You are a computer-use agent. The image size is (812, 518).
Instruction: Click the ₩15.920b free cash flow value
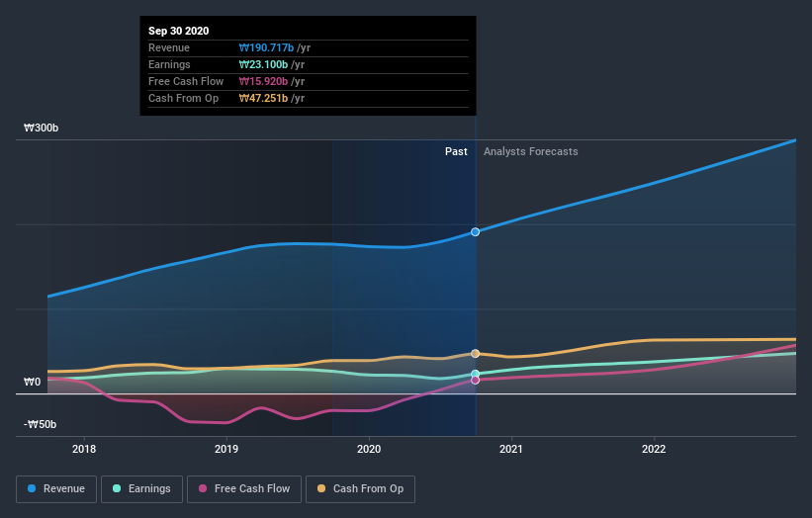click(263, 81)
